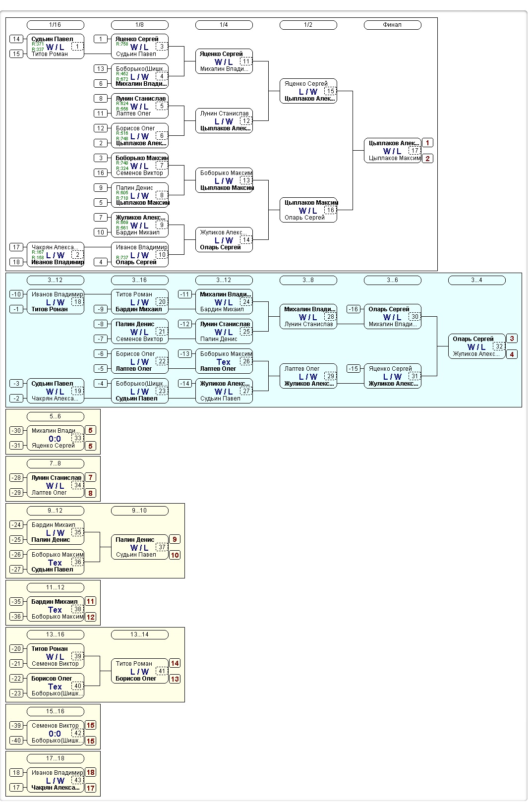Click the 0:0 score in match 42
The width and height of the screenshot is (532, 804).
click(55, 734)
